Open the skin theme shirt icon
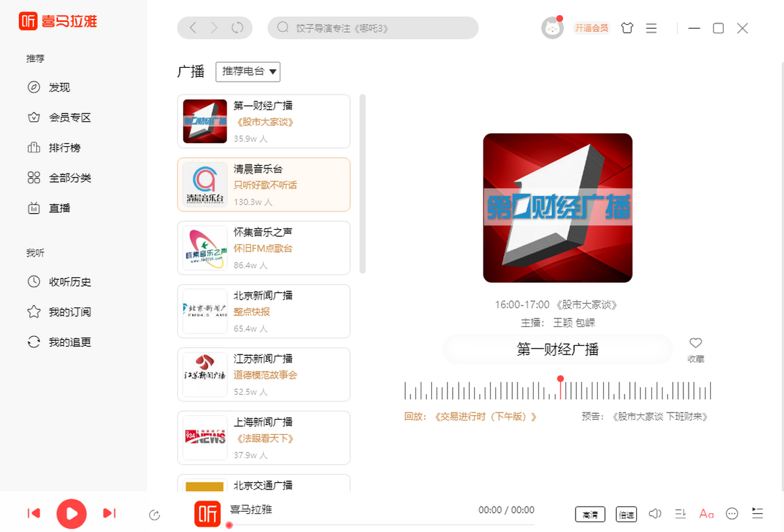784x532 pixels. [x=627, y=28]
